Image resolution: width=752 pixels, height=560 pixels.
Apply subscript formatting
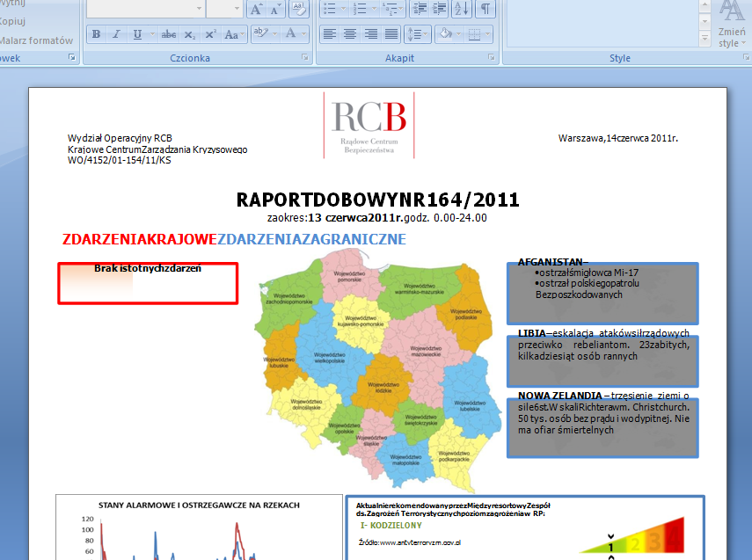point(190,34)
